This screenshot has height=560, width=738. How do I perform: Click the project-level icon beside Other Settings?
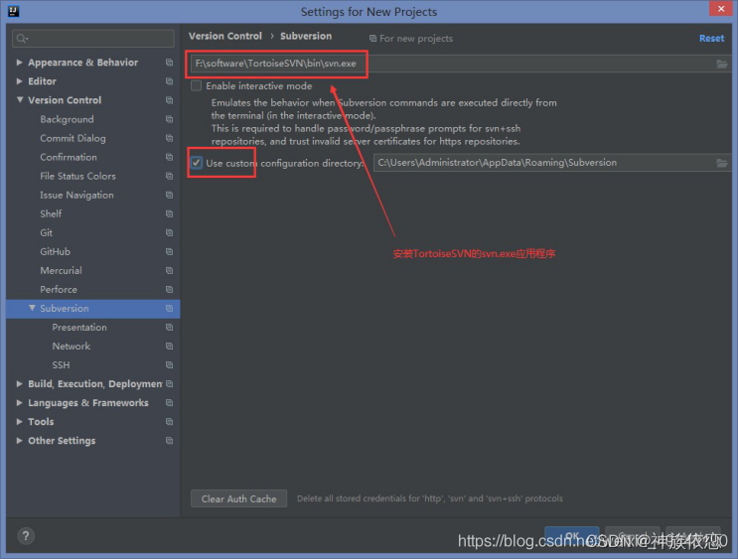tap(170, 441)
